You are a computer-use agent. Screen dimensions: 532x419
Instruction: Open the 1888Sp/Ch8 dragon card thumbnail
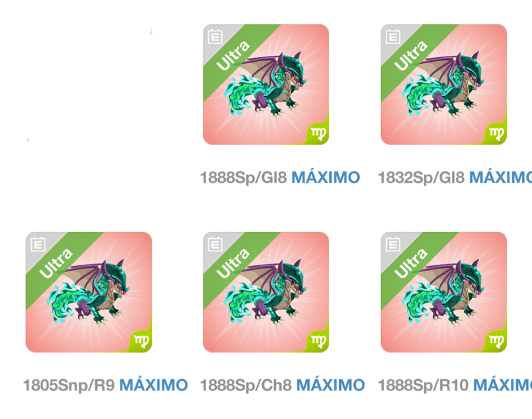[266, 293]
